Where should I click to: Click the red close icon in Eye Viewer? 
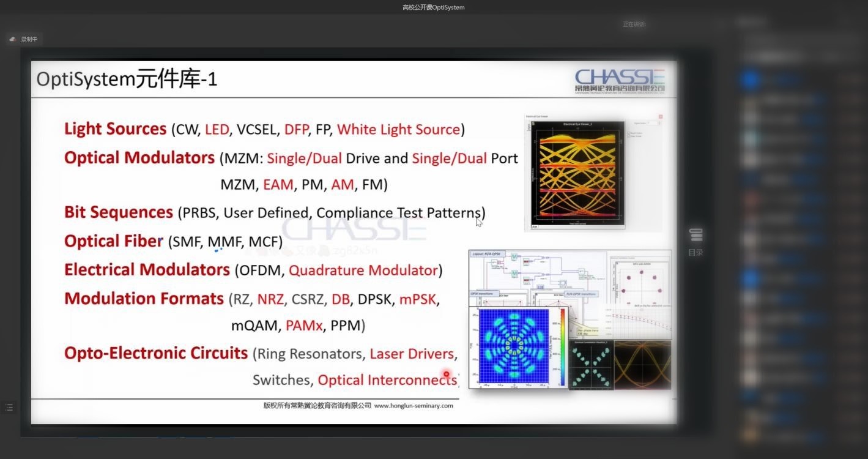coord(661,116)
